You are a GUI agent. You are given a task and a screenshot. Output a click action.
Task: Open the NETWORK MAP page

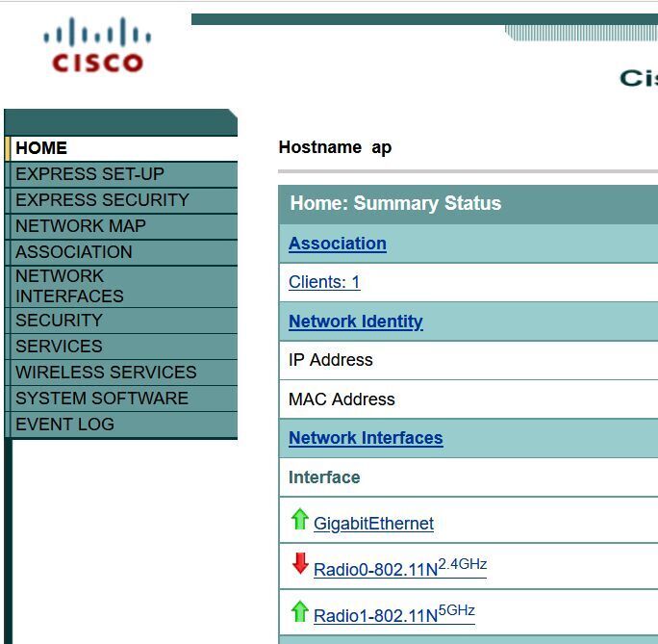(x=81, y=226)
